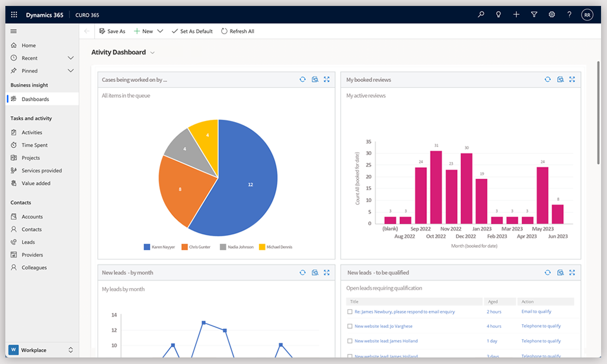
Task: Go to Activities in the sidebar
Action: (32, 133)
